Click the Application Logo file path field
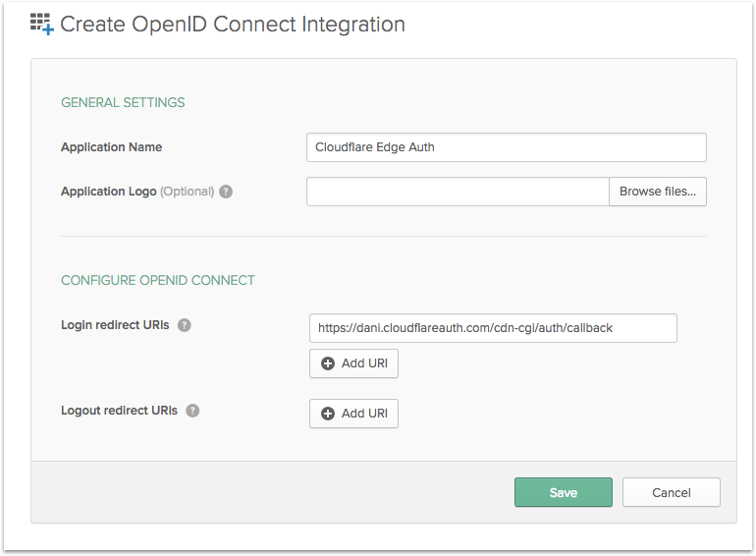The image size is (756, 556). coord(458,192)
